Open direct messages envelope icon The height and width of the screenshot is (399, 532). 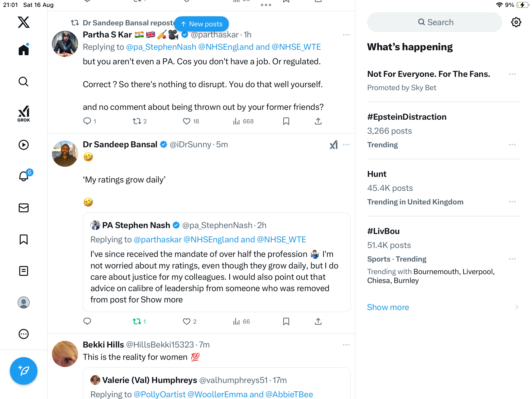(24, 208)
